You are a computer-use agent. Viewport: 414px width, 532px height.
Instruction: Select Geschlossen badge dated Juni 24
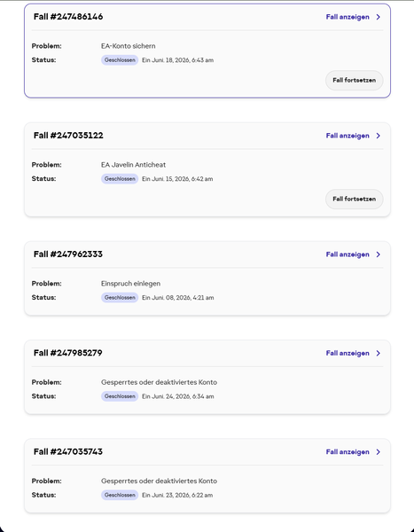(x=120, y=396)
